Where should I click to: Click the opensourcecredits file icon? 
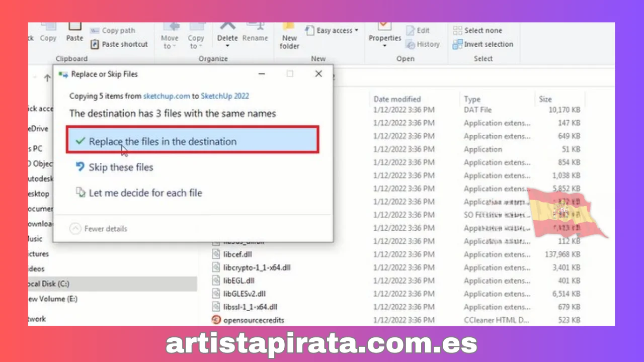click(216, 320)
